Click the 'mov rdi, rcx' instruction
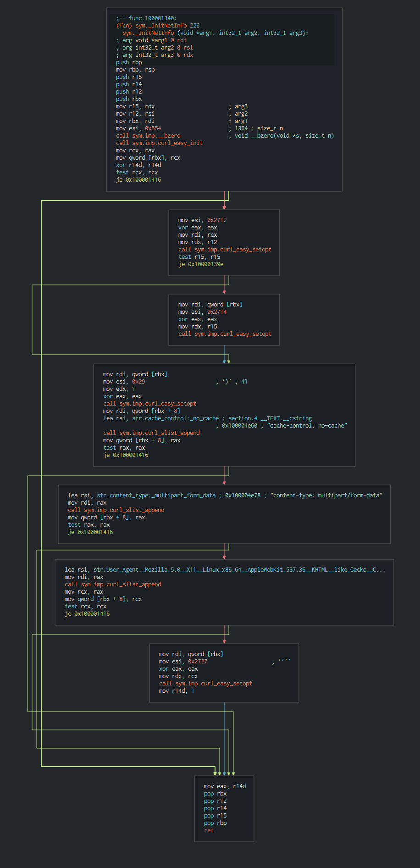Image resolution: width=420 pixels, height=868 pixels. [198, 235]
